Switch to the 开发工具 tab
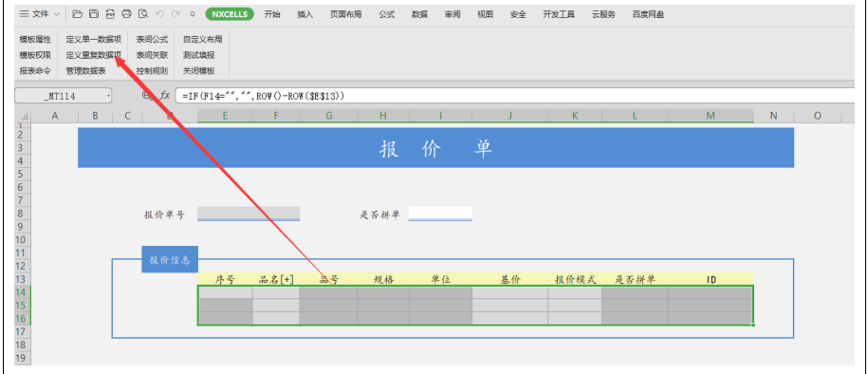This screenshot has height=374, width=868. 559,14
